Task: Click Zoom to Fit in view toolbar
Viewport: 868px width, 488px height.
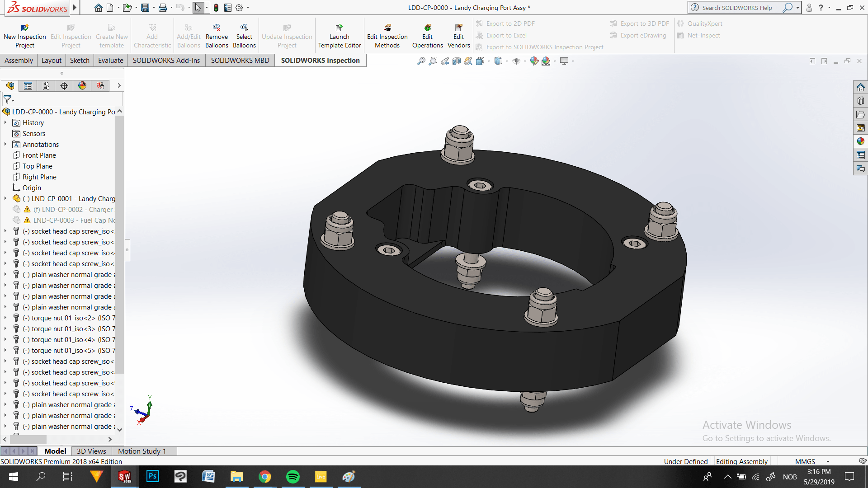Action: (x=421, y=61)
